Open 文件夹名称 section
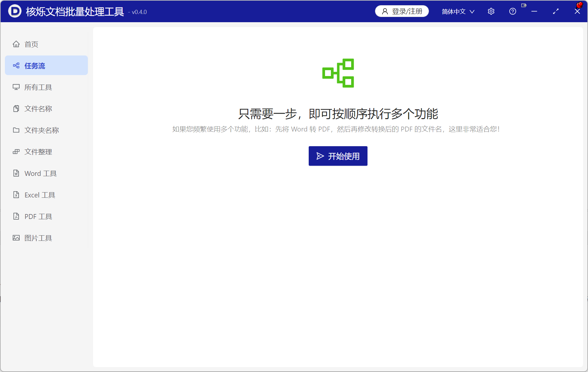588x372 pixels. click(46, 130)
